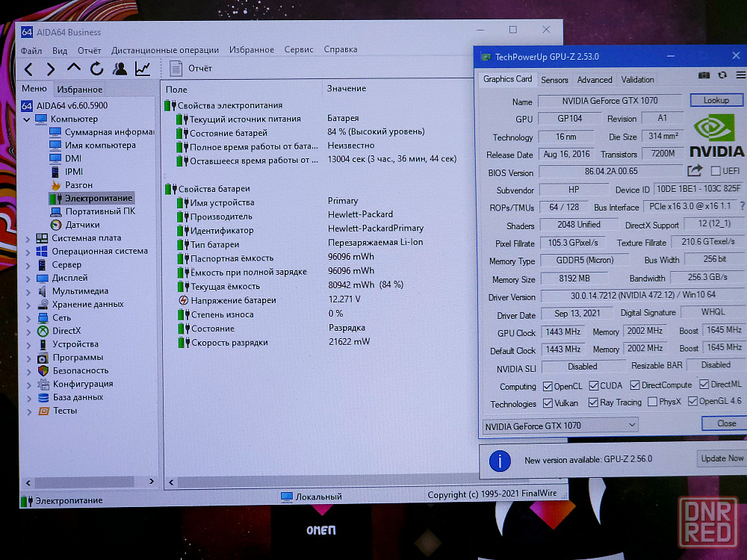The height and width of the screenshot is (560, 747).
Task: Click the NVIDIA logo in GPU-Z
Action: coord(716,137)
